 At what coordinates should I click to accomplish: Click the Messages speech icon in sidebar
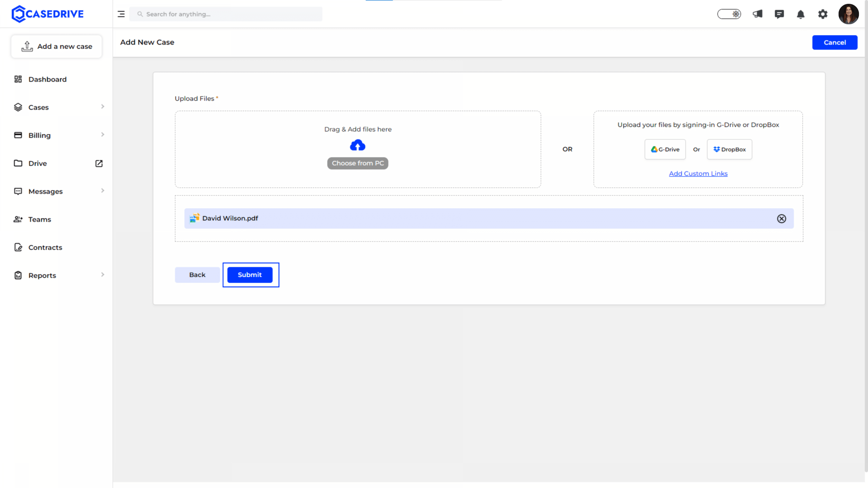click(x=18, y=191)
